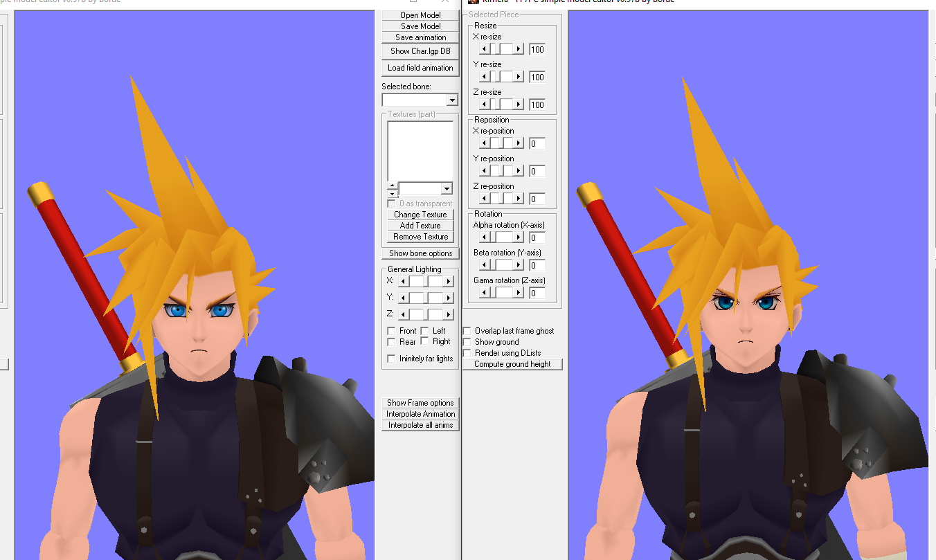The image size is (936, 560).
Task: Toggle Render using DLists checkbox
Action: point(467,353)
